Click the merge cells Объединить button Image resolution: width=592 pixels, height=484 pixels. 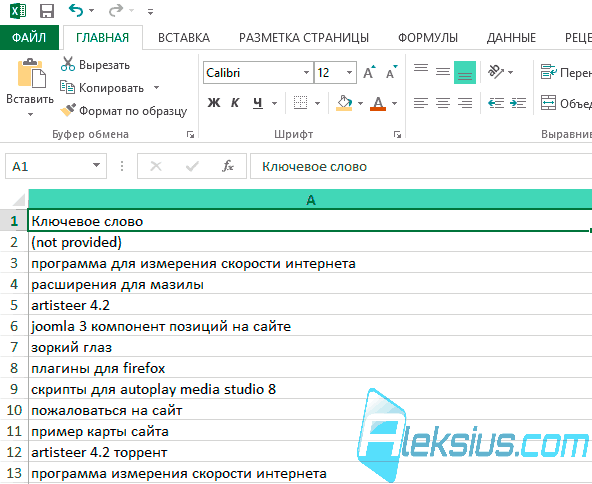click(566, 103)
